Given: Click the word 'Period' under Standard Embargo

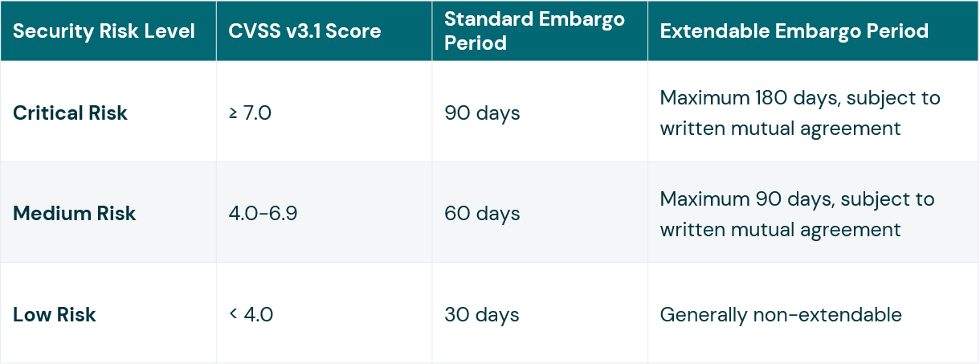Looking at the screenshot, I should [x=476, y=43].
